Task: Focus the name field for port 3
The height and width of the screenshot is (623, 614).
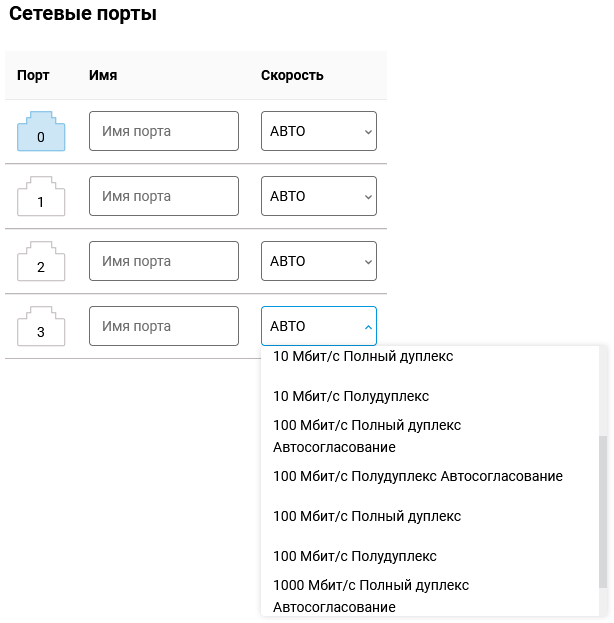Action: (164, 326)
